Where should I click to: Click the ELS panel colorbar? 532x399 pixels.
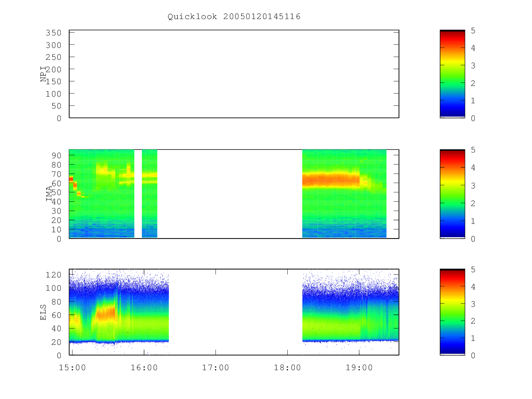452,312
